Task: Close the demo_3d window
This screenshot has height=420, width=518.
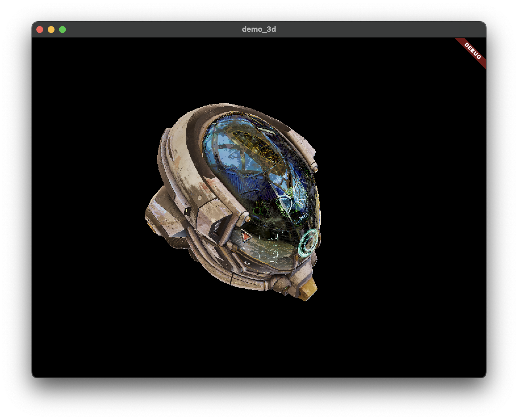Action: coord(40,30)
